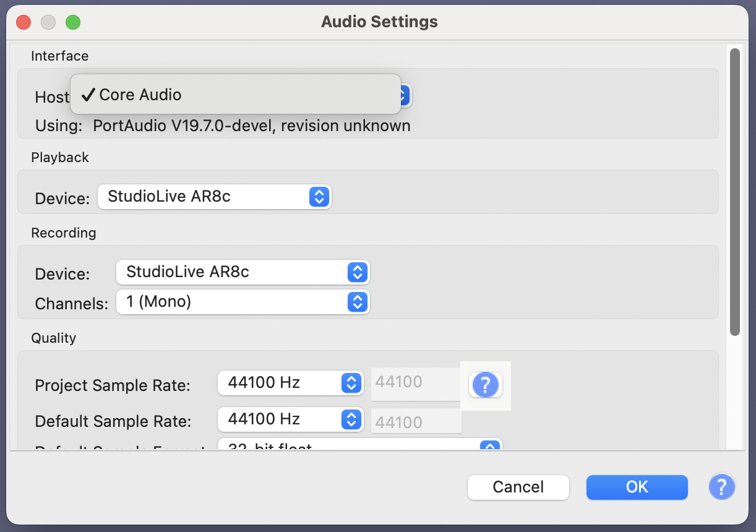756x532 pixels.
Task: Click the Default Sample Rate stepper arrows
Action: [x=351, y=419]
